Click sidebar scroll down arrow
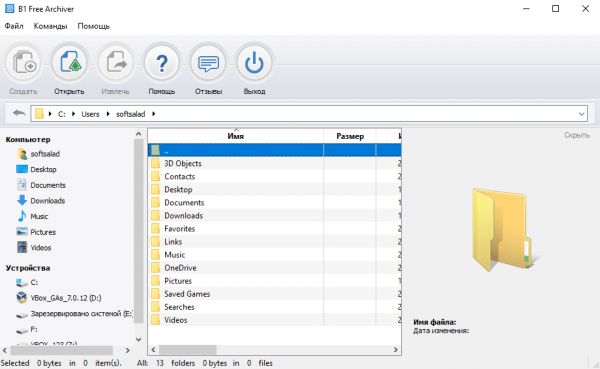 point(139,339)
